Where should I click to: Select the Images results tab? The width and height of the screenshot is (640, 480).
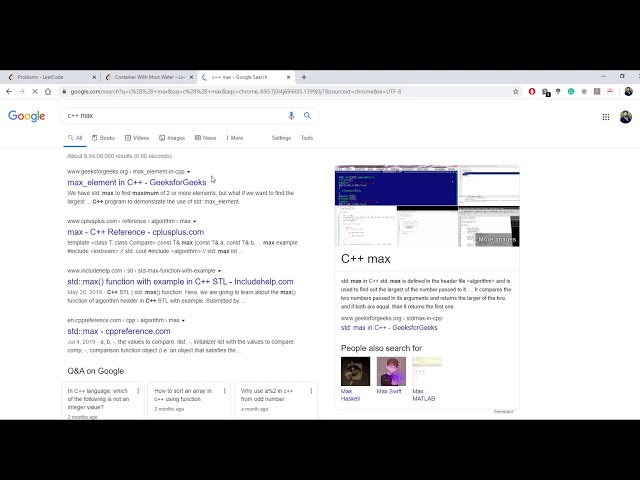point(172,138)
